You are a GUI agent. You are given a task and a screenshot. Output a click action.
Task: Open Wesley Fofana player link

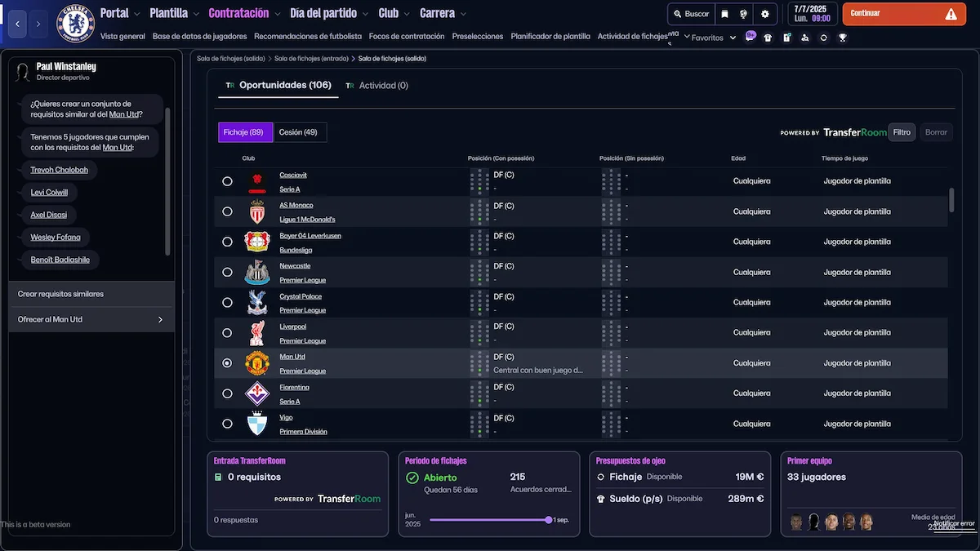coord(56,238)
